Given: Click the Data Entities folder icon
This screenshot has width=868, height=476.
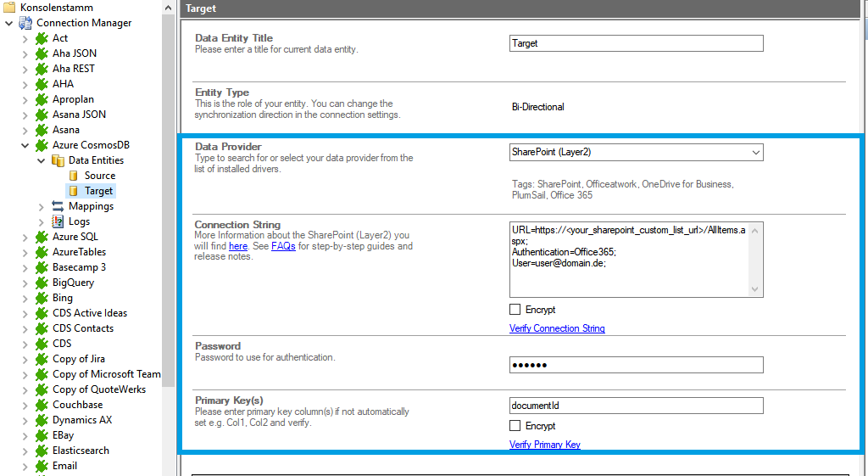Looking at the screenshot, I should [58, 160].
